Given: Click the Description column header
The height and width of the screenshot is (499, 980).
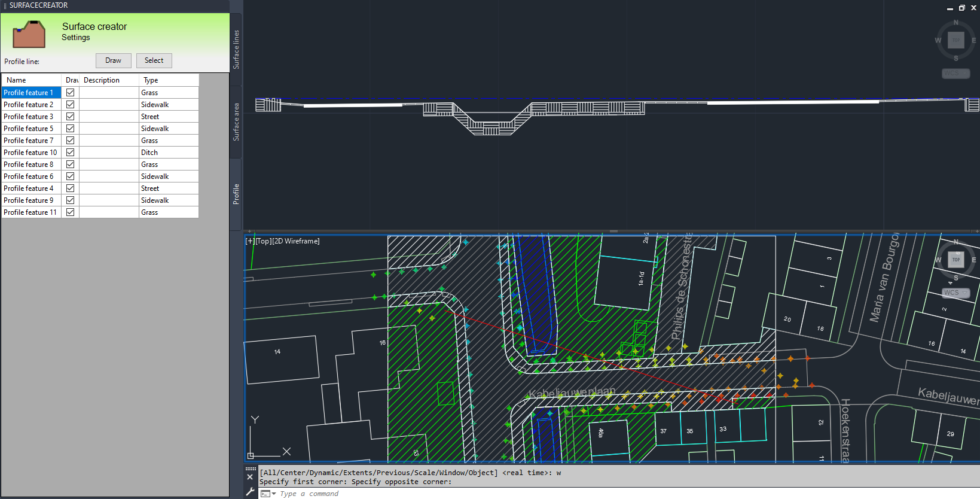Looking at the screenshot, I should tap(109, 80).
